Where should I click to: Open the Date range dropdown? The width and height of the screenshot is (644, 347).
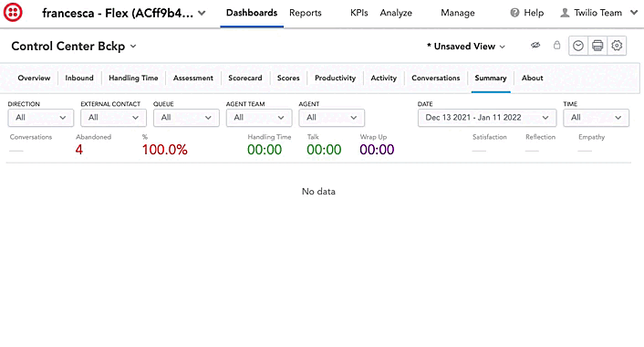[x=487, y=118]
